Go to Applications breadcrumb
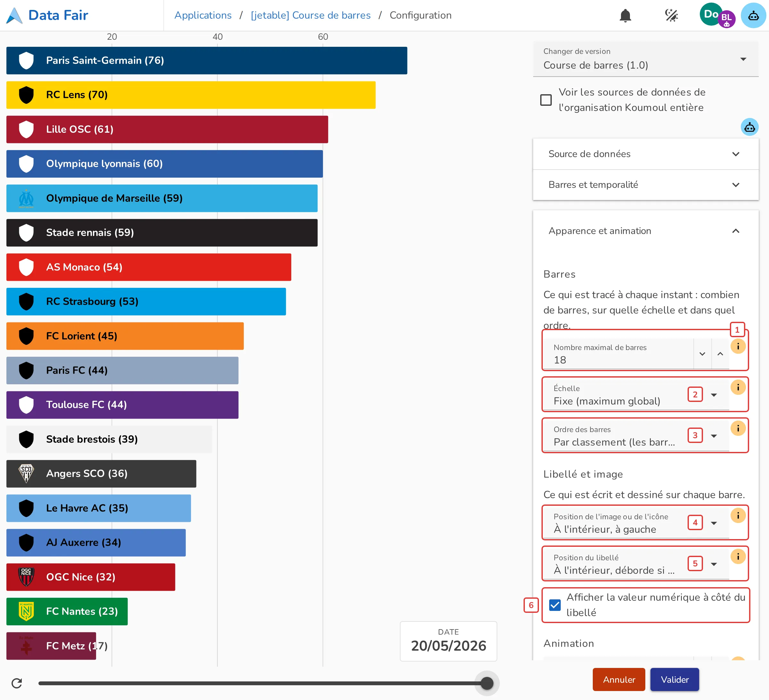Viewport: 769px width, 700px height. click(x=203, y=15)
